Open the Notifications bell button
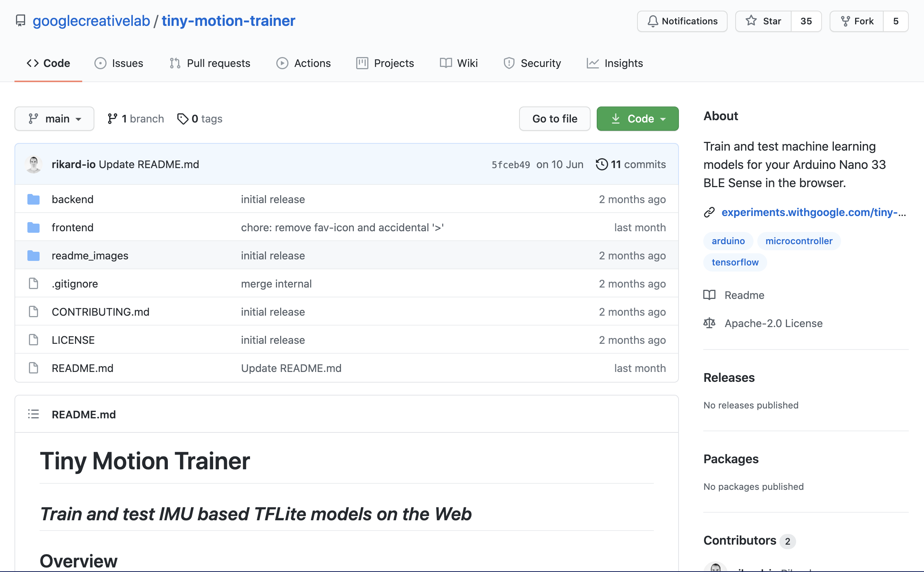Viewport: 924px width, 572px height. click(682, 21)
